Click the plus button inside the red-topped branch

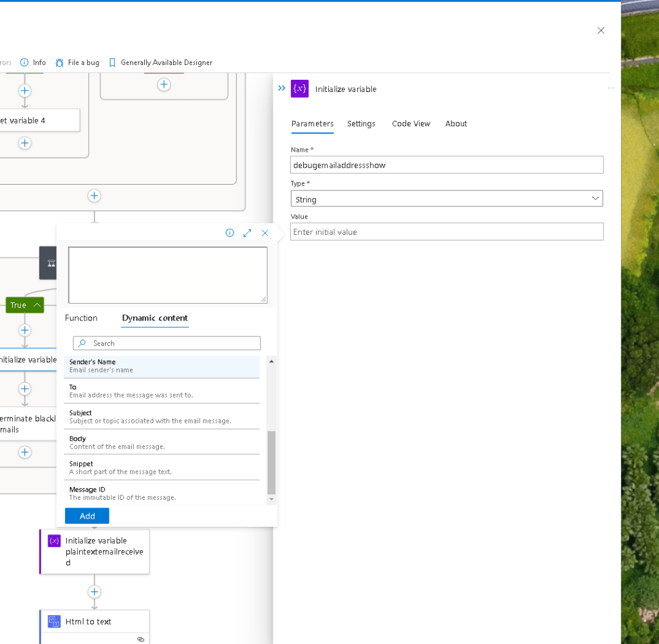[164, 84]
